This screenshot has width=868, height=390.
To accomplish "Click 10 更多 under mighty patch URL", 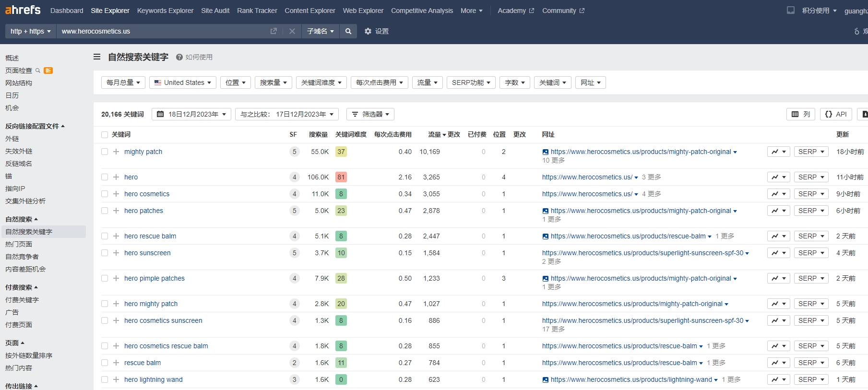I will coord(553,160).
